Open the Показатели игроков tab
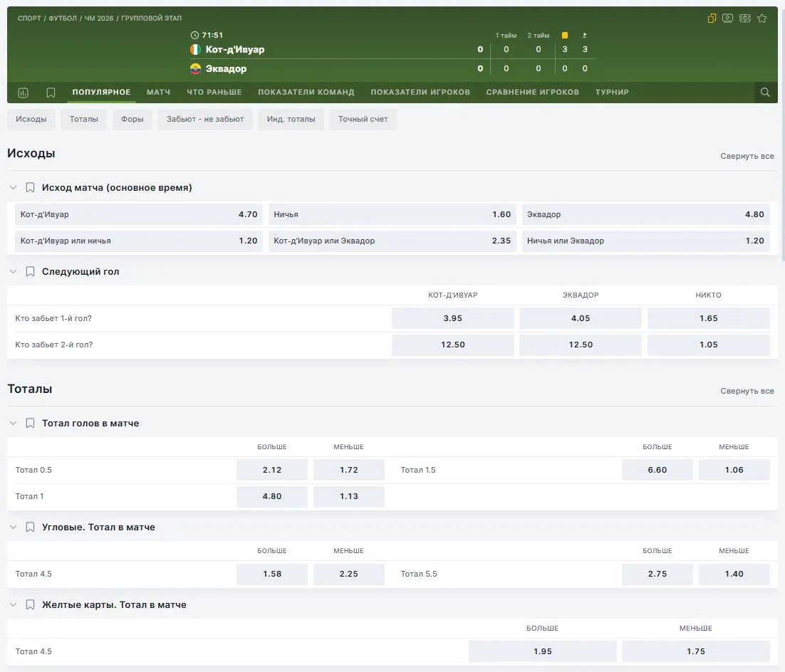 [420, 92]
